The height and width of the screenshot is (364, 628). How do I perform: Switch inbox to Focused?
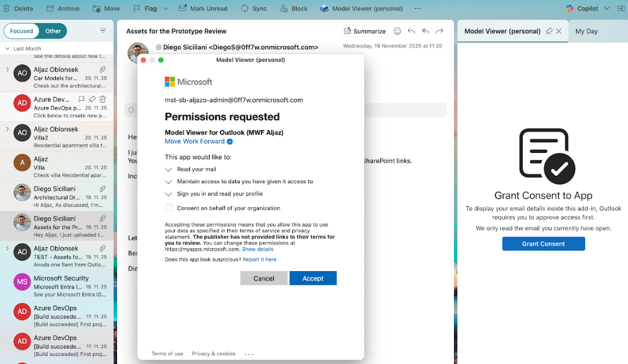tap(22, 31)
